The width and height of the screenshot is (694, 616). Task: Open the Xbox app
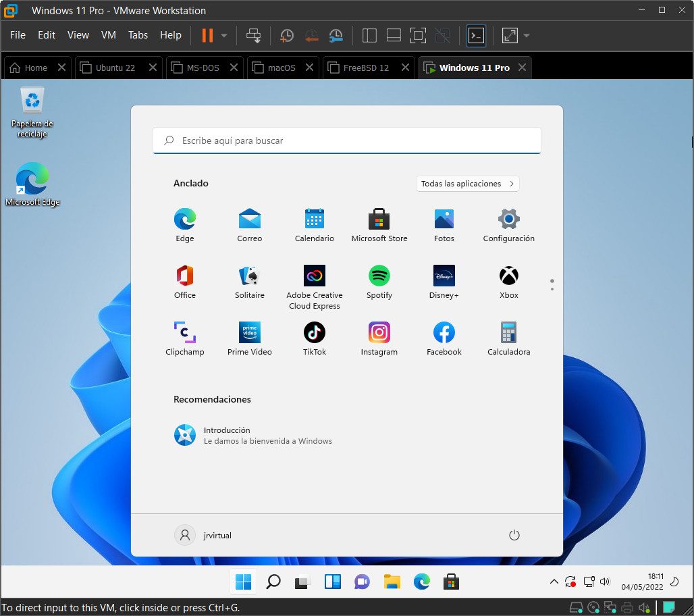point(508,282)
